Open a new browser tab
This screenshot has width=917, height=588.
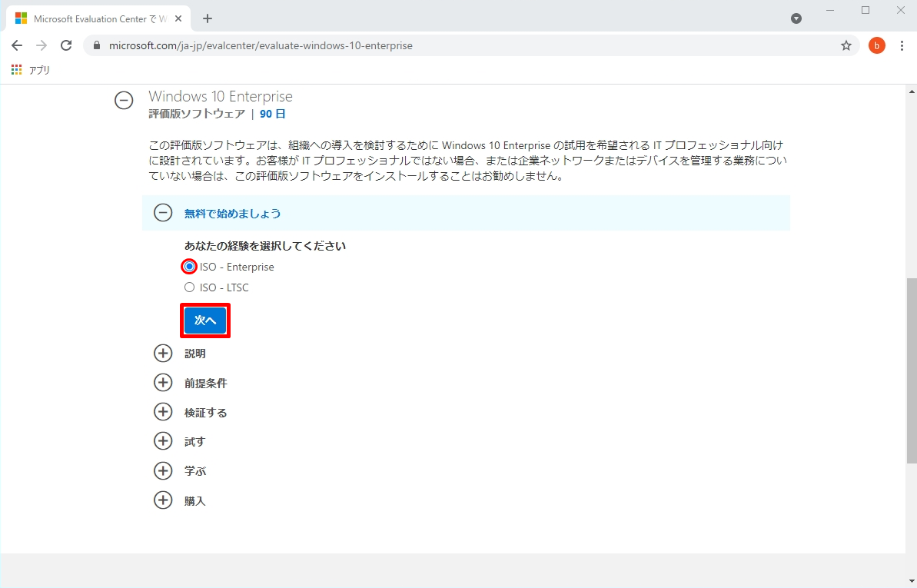click(207, 18)
